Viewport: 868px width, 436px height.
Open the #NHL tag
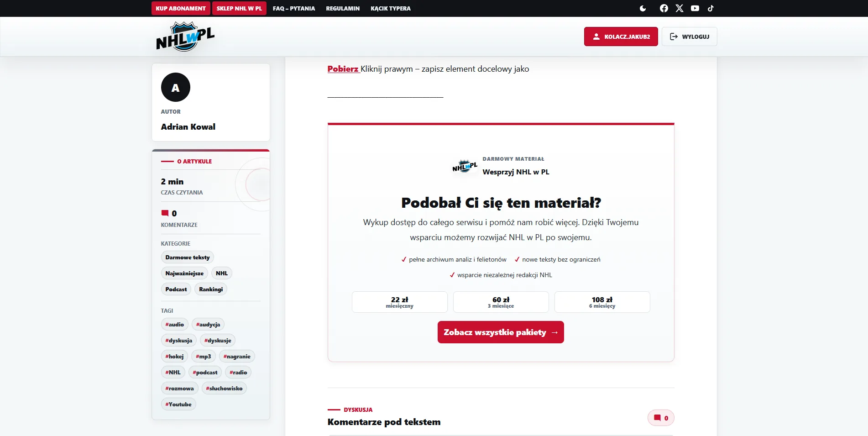point(173,373)
